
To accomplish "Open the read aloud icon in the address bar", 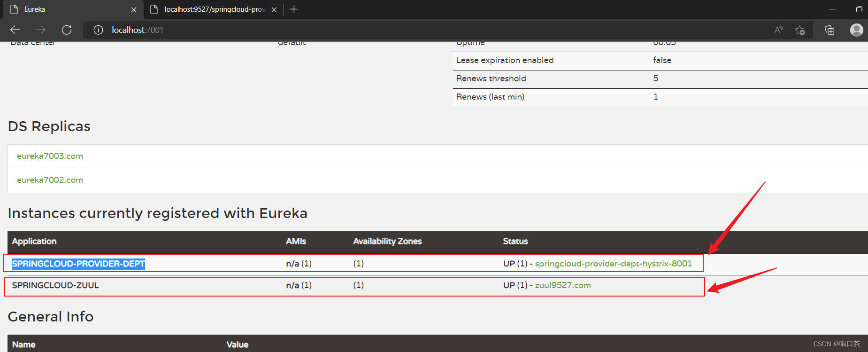I will coord(778,30).
